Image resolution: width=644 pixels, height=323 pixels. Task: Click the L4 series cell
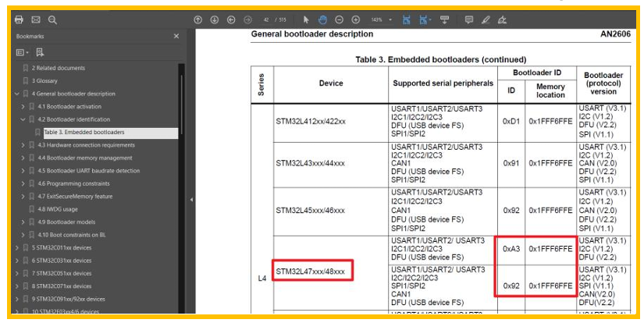pyautogui.click(x=262, y=279)
